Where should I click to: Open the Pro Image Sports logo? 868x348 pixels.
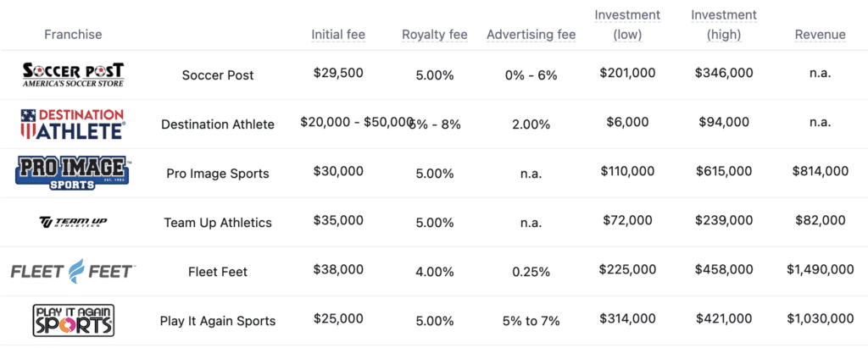[x=73, y=174]
